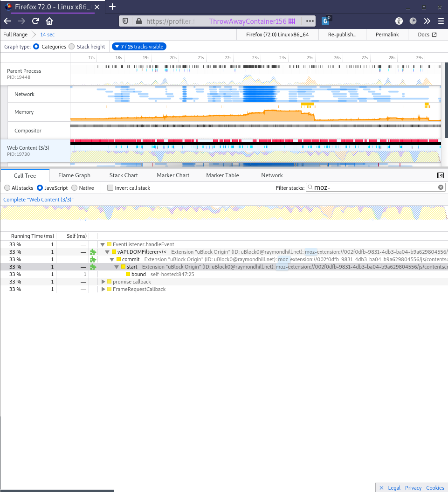The height and width of the screenshot is (492, 448).
Task: Select the bound self-hosted:847:25 row
Action: 224,274
